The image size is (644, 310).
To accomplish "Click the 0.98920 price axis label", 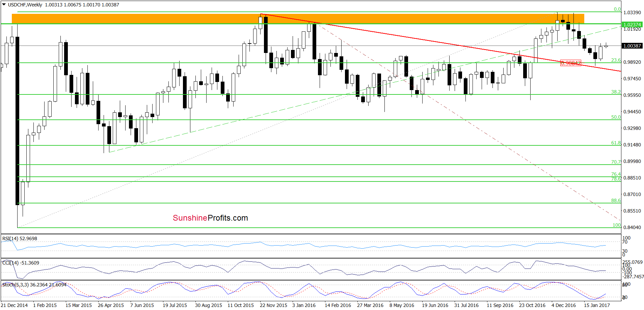I will (632, 62).
